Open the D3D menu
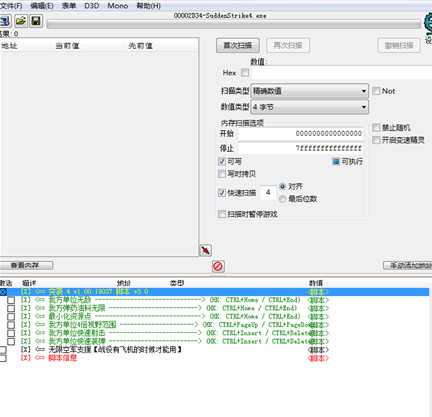432x417 pixels. point(92,6)
